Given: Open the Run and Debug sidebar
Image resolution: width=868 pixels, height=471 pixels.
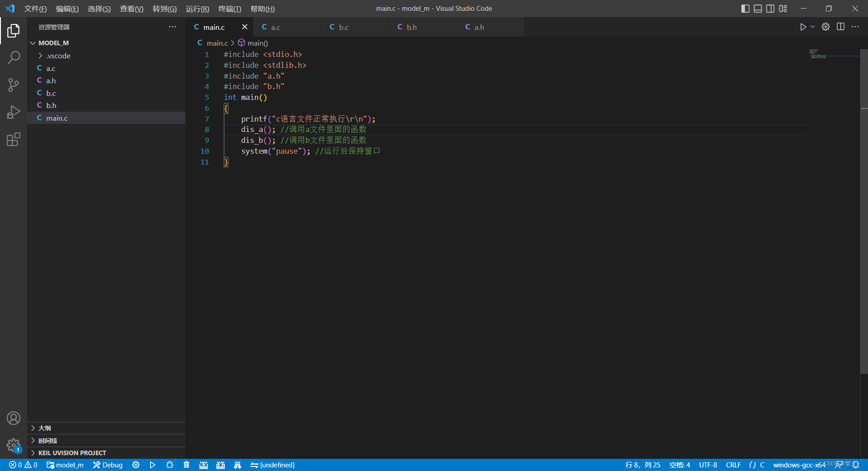Looking at the screenshot, I should point(14,112).
